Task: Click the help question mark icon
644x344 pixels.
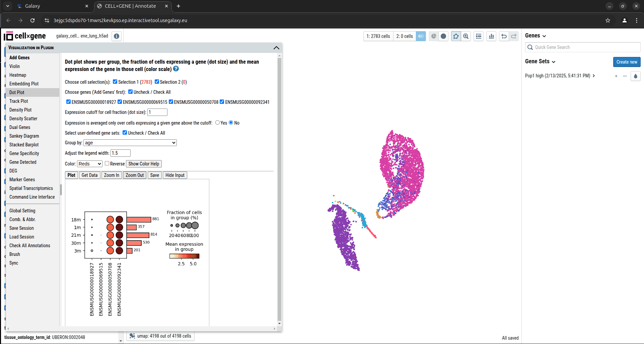Action: click(176, 69)
